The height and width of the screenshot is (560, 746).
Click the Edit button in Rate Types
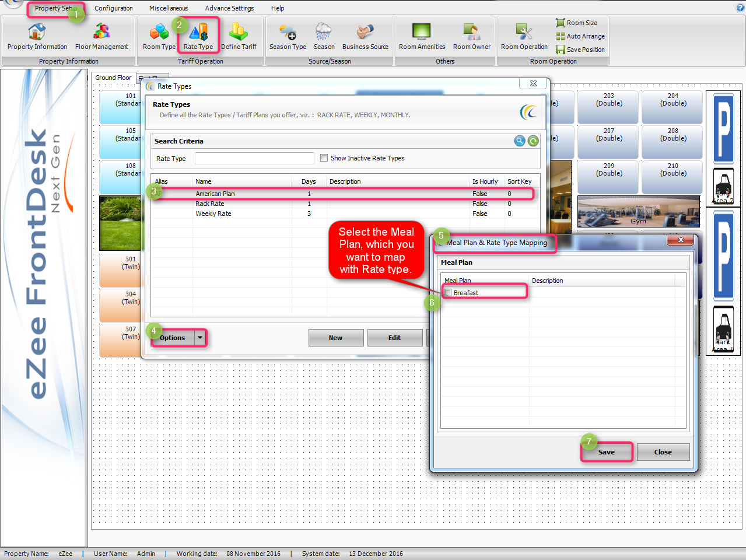pyautogui.click(x=395, y=338)
